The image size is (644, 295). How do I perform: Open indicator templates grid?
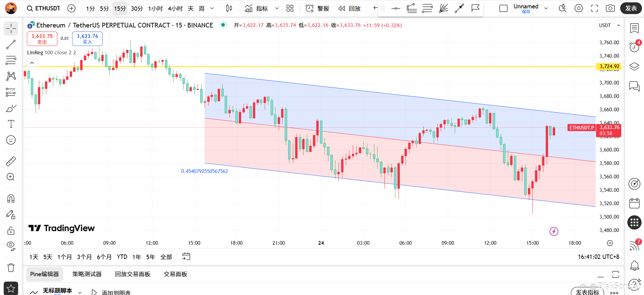tap(290, 8)
